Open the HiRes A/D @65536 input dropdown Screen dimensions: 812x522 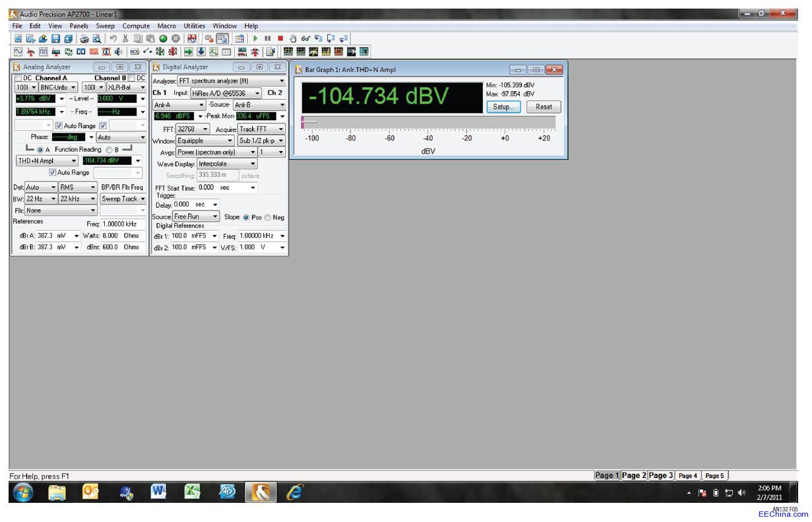(226, 92)
